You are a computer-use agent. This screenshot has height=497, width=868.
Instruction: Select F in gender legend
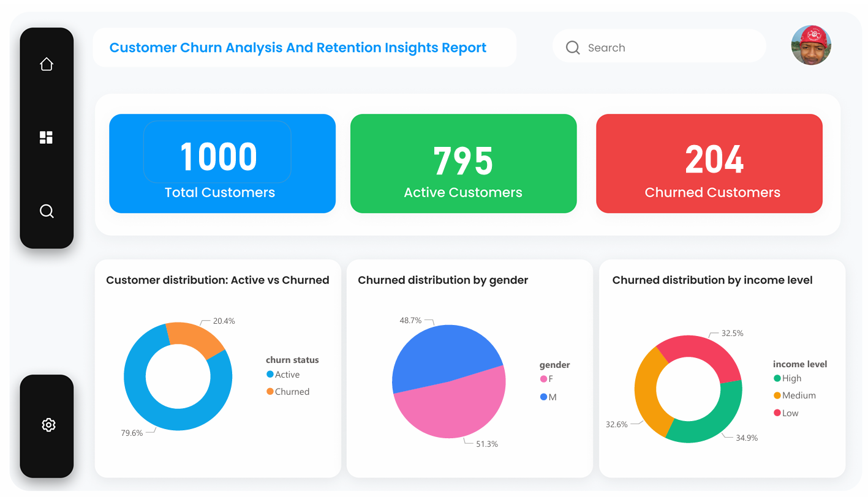pos(546,379)
